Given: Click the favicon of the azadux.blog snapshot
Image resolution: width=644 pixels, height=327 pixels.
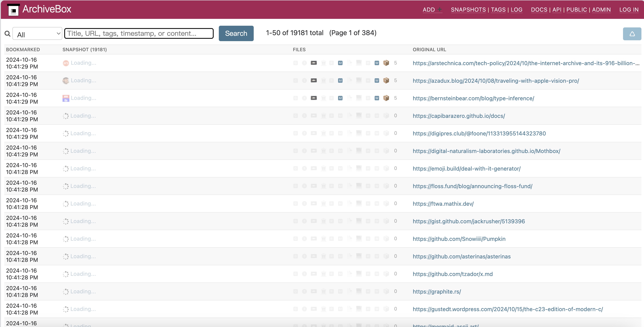Looking at the screenshot, I should pos(66,81).
